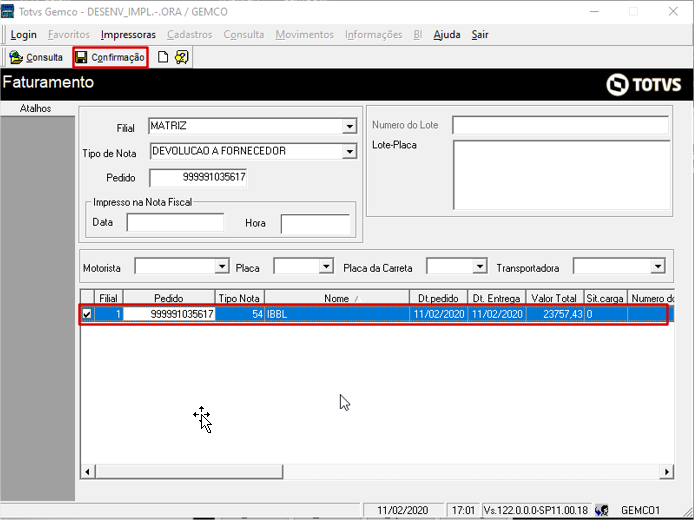
Task: Click the yellow help question icon
Action: pos(181,57)
